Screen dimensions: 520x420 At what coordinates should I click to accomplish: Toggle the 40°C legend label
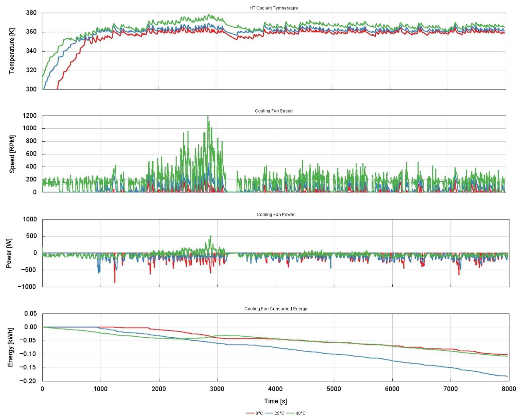coord(300,413)
